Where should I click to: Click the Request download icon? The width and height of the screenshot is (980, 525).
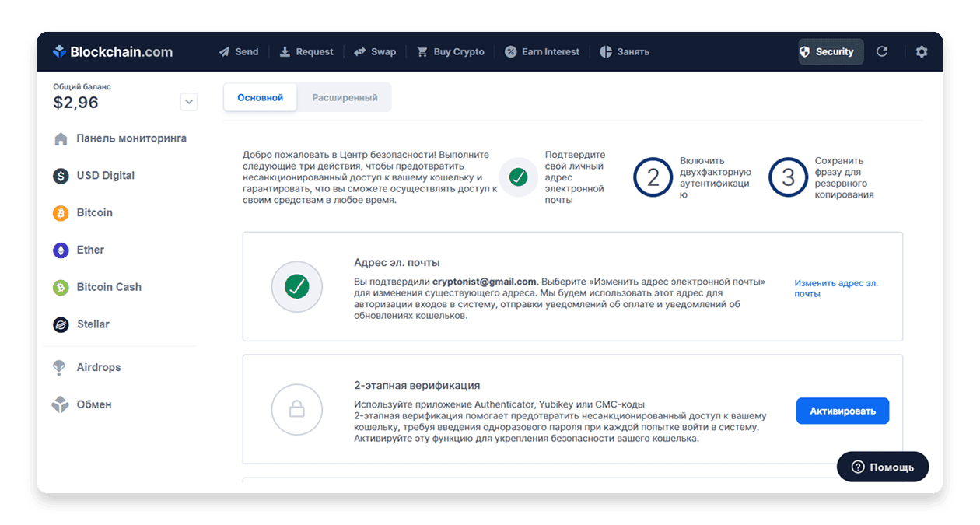[285, 52]
